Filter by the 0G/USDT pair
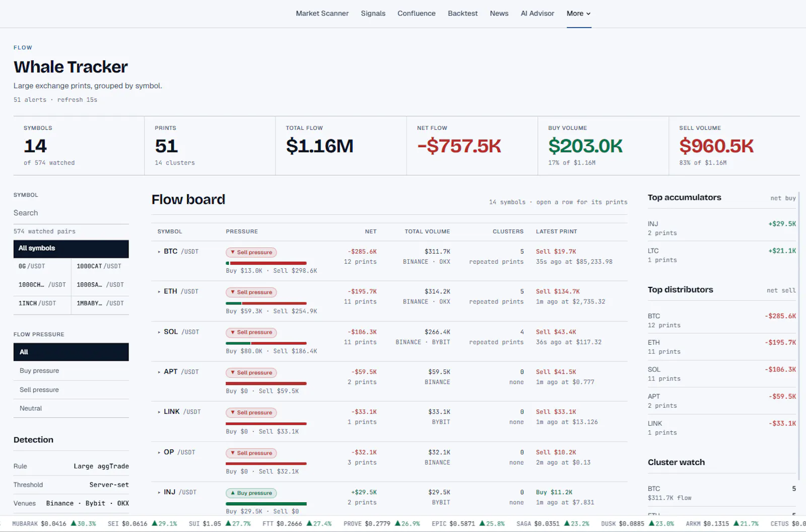Screen dimensions: 806x532 pos(42,266)
